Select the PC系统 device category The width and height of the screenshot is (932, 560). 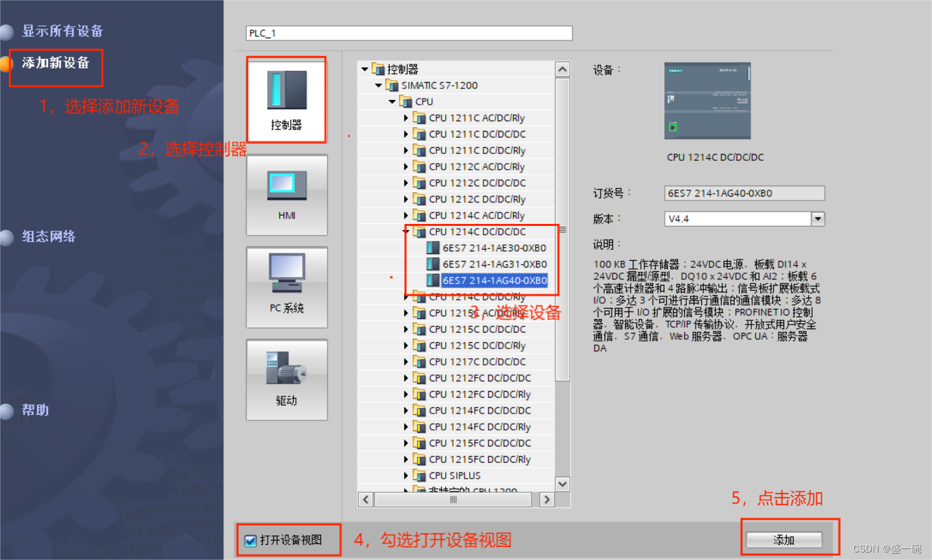point(286,288)
